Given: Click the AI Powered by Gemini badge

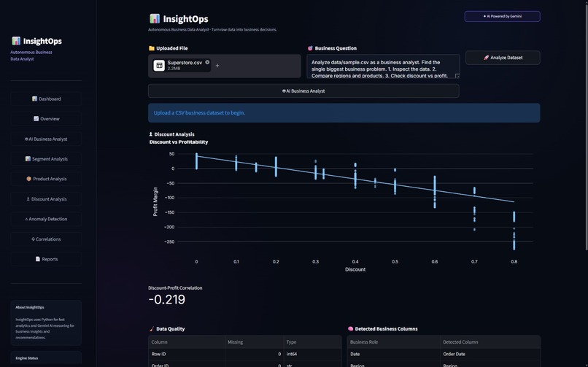Looking at the screenshot, I should pos(502,17).
